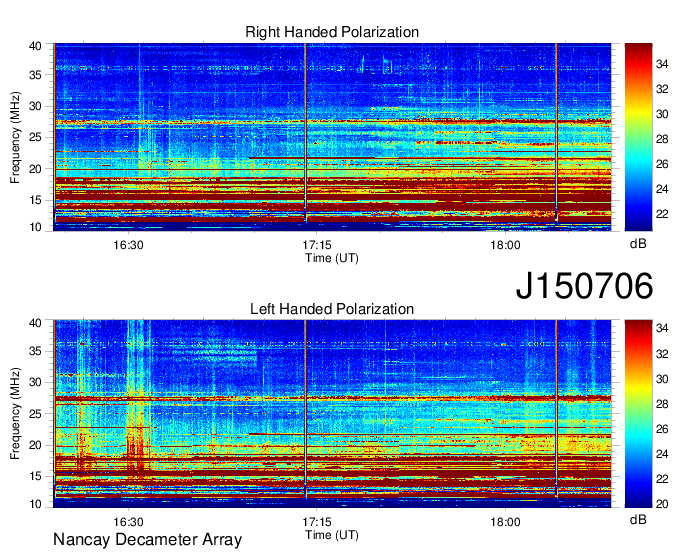Image resolution: width=680 pixels, height=552 pixels.
Task: Click the 16:30 time tick under Left Handed plot
Action: (x=128, y=522)
